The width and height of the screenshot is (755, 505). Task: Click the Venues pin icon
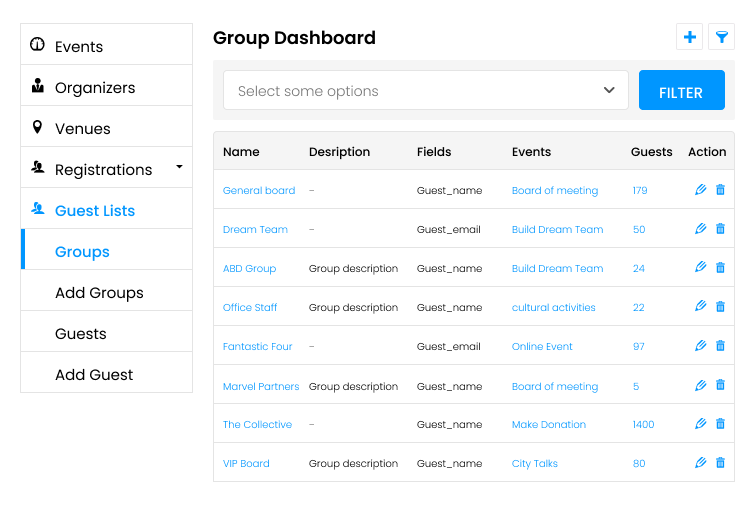click(x=37, y=127)
